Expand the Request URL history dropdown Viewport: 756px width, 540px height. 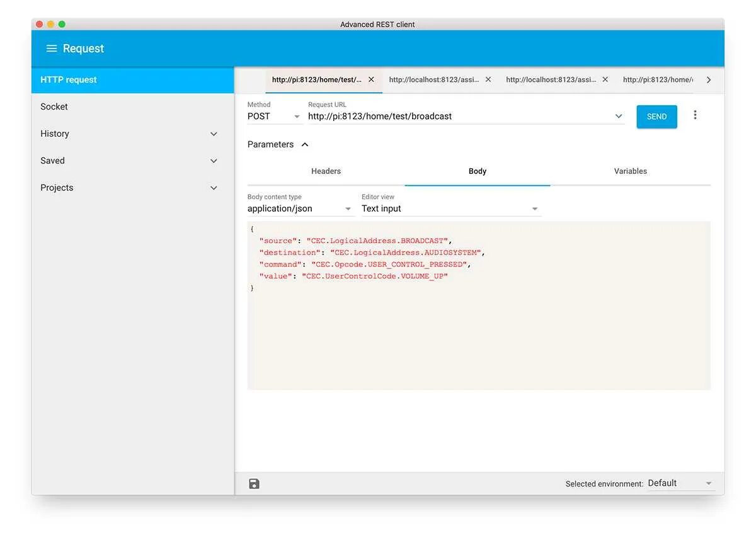(x=619, y=116)
